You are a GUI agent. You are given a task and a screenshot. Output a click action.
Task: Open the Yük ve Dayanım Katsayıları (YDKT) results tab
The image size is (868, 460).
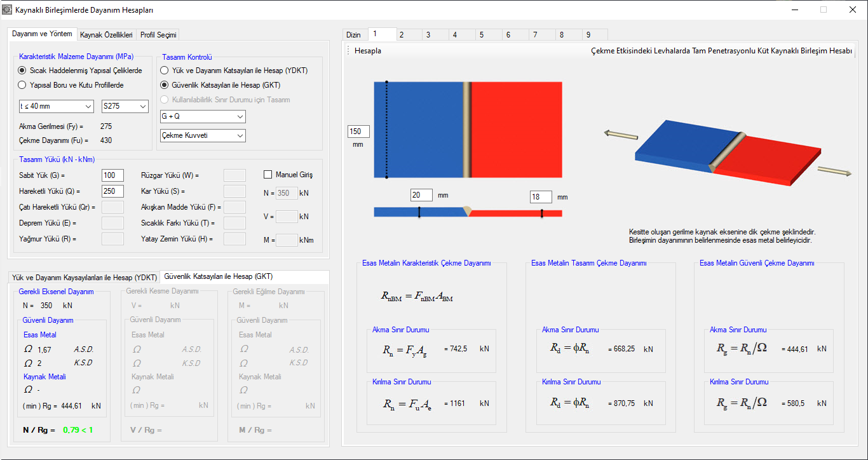[x=85, y=278]
